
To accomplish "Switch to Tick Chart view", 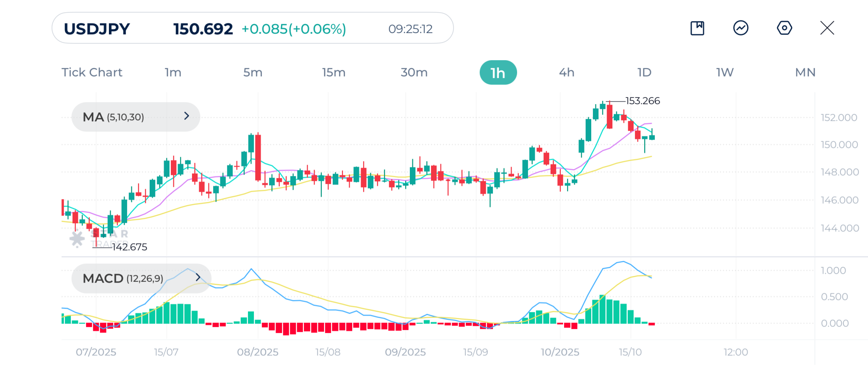I will click(x=92, y=72).
